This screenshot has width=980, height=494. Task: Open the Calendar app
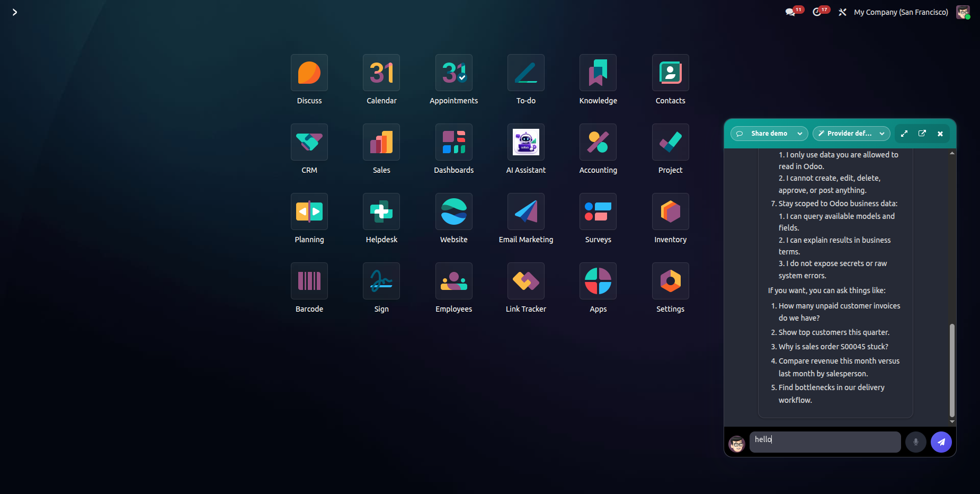pyautogui.click(x=381, y=73)
